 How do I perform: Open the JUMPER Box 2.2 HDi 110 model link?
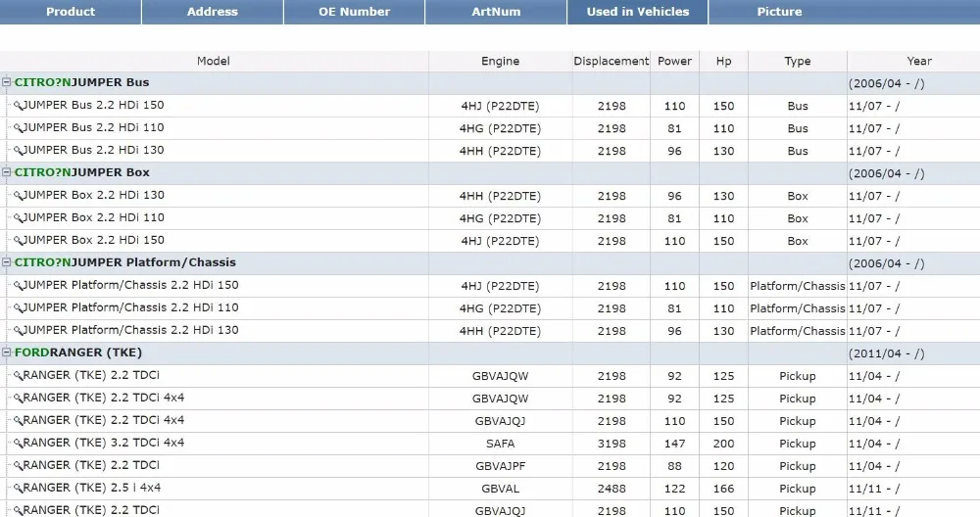(94, 217)
